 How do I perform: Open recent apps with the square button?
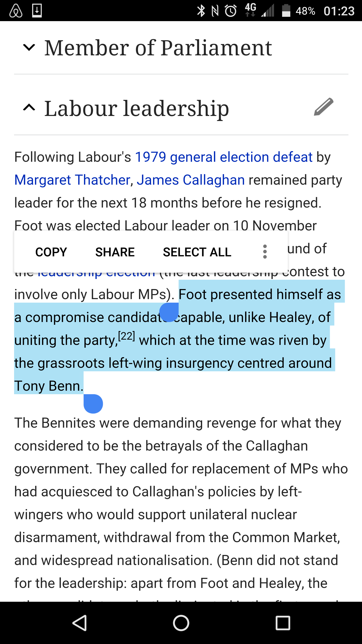(283, 623)
